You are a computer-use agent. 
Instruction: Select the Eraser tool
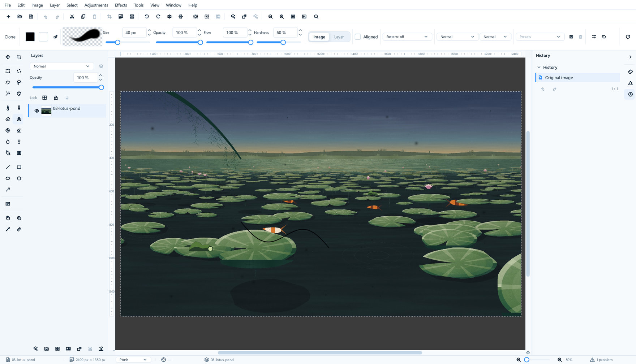(8, 119)
